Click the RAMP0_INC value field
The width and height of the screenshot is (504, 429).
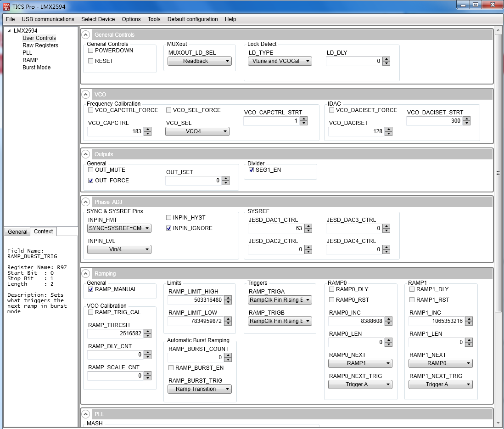[357, 321]
